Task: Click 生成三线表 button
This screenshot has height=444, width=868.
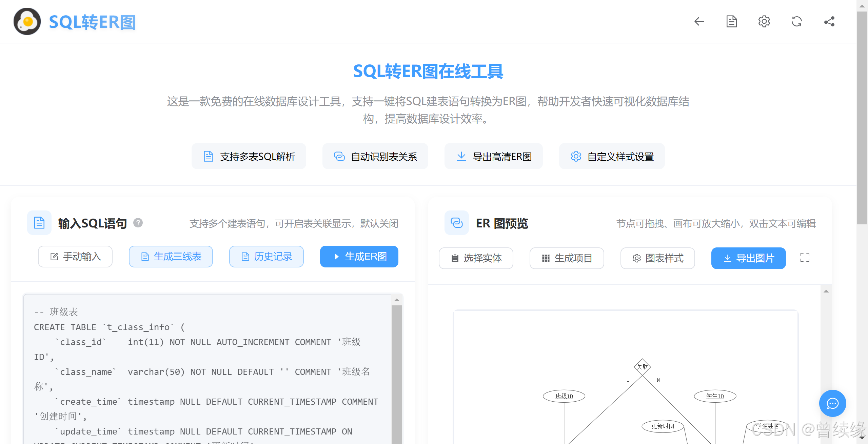Action: click(171, 257)
